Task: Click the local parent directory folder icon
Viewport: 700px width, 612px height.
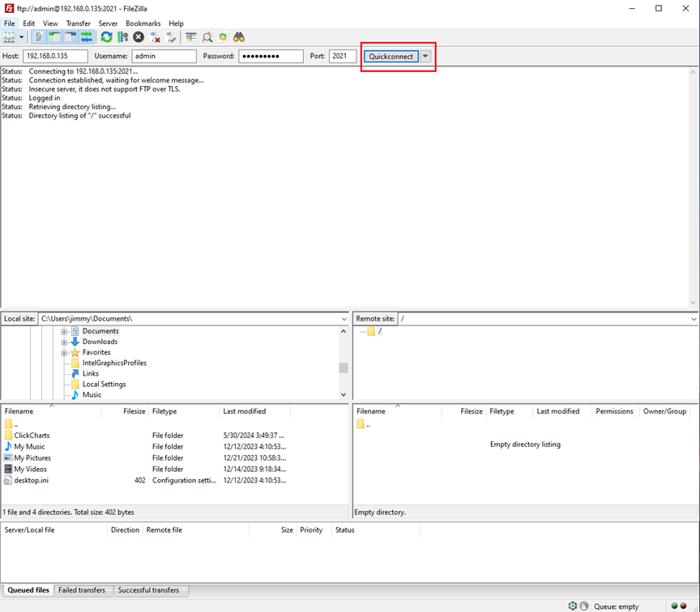Action: (x=8, y=424)
